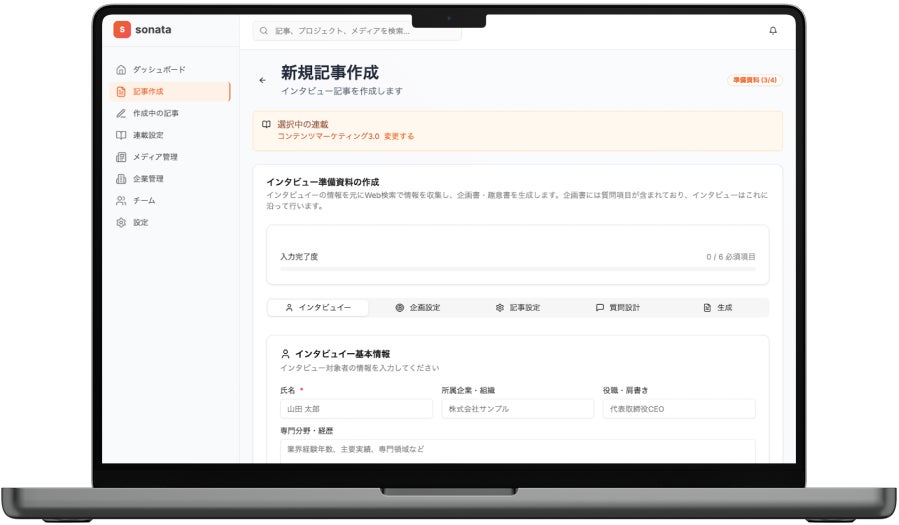Image resolution: width=899 pixels, height=525 pixels.
Task: Open 企業管理 in the sidebar
Action: (x=170, y=179)
